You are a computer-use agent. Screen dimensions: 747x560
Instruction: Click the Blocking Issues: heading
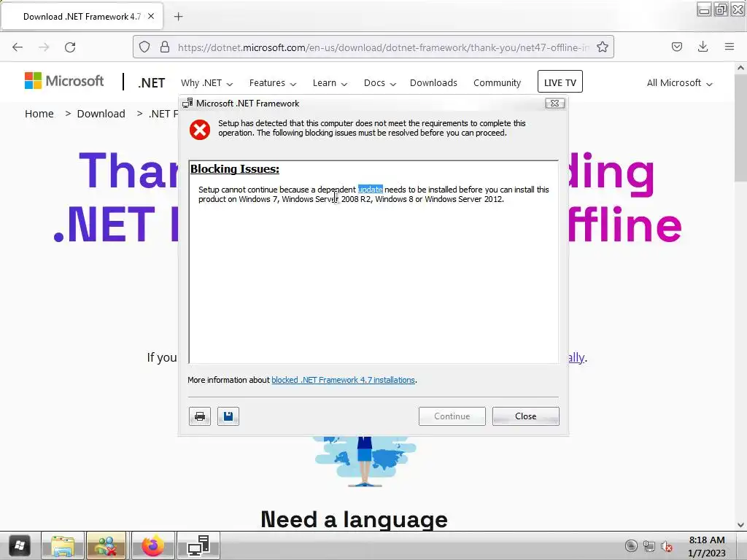234,169
